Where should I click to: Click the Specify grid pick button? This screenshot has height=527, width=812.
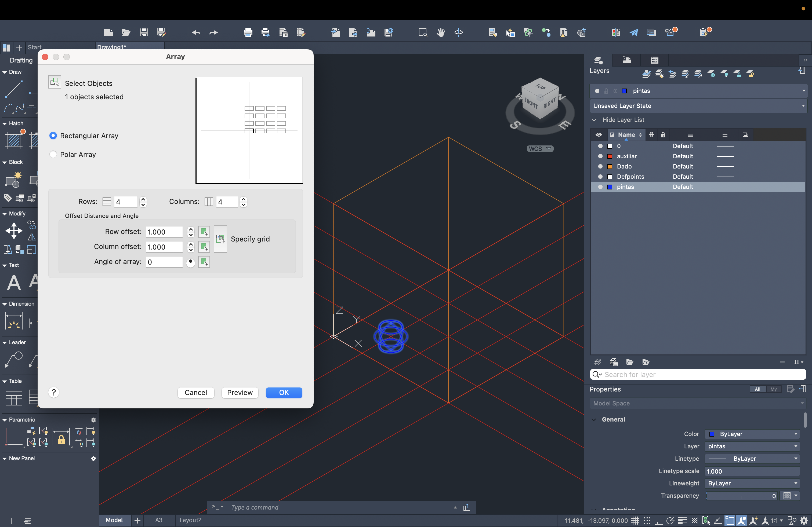pyautogui.click(x=220, y=239)
